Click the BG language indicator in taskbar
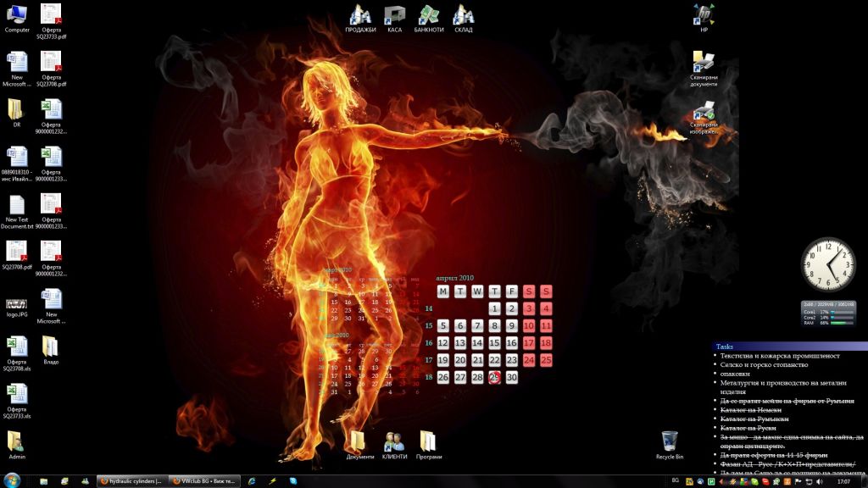The height and width of the screenshot is (488, 868). 676,480
